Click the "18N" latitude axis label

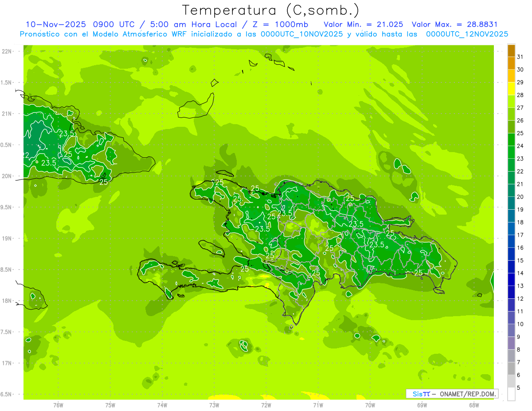pyautogui.click(x=7, y=301)
